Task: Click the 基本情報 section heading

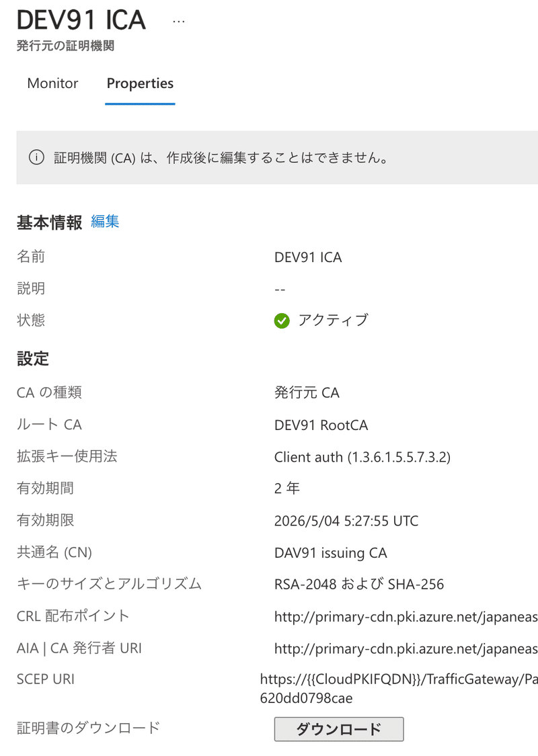Action: pyautogui.click(x=49, y=222)
